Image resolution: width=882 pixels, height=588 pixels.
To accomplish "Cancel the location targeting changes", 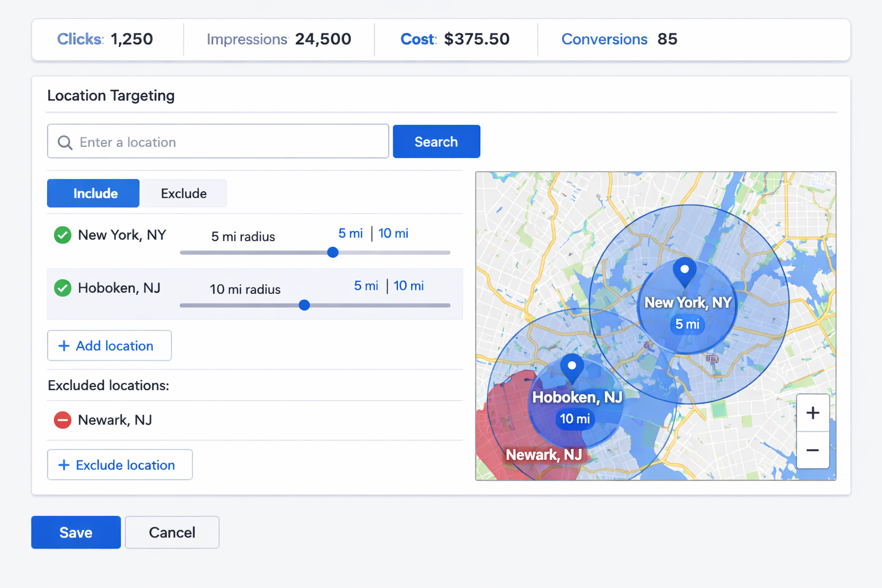I will [x=172, y=532].
